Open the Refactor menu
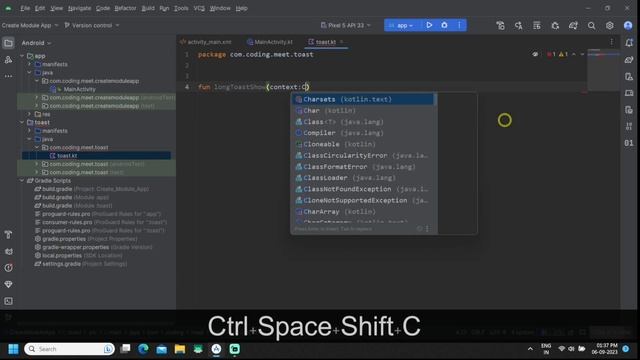This screenshot has height=360, width=640. [125, 8]
